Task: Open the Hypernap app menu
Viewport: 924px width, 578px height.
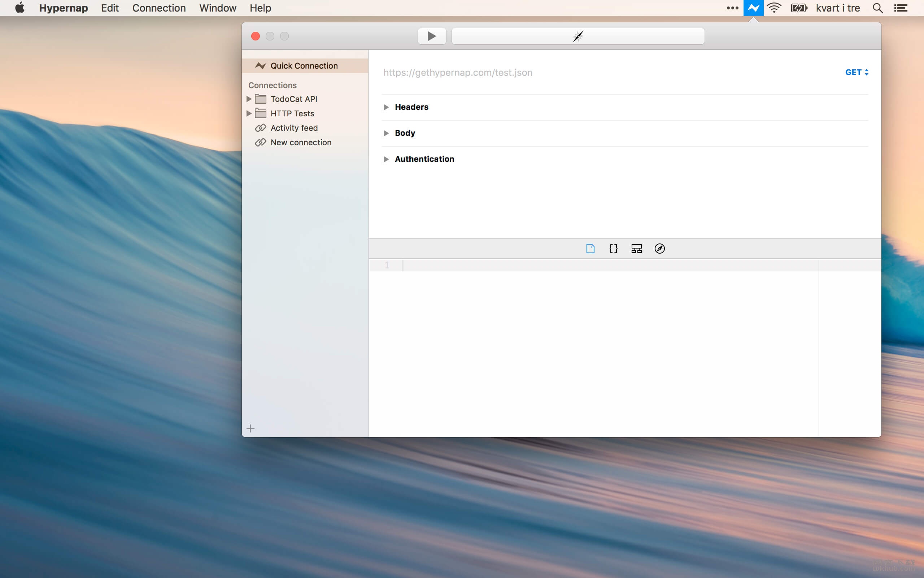Action: [x=64, y=8]
